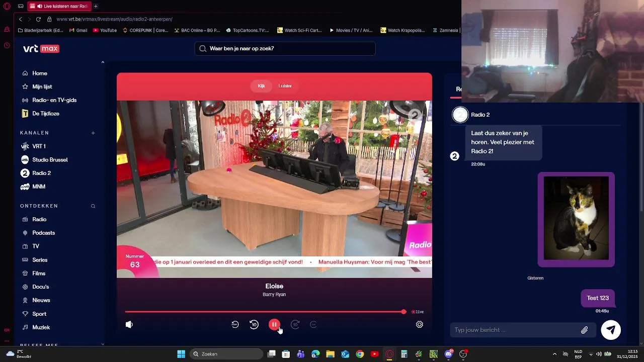Mute the player volume speaker icon
644x362 pixels.
129,325
